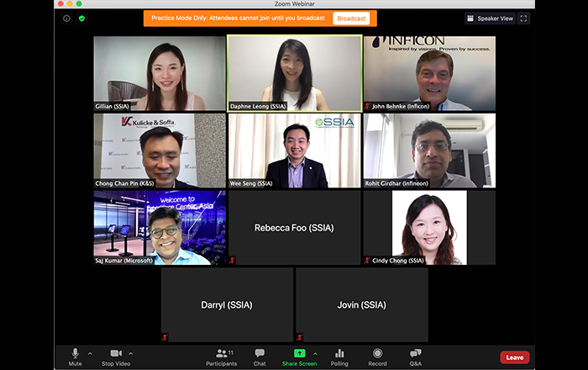Click the green Share Screen icon
The height and width of the screenshot is (370, 588).
(299, 354)
